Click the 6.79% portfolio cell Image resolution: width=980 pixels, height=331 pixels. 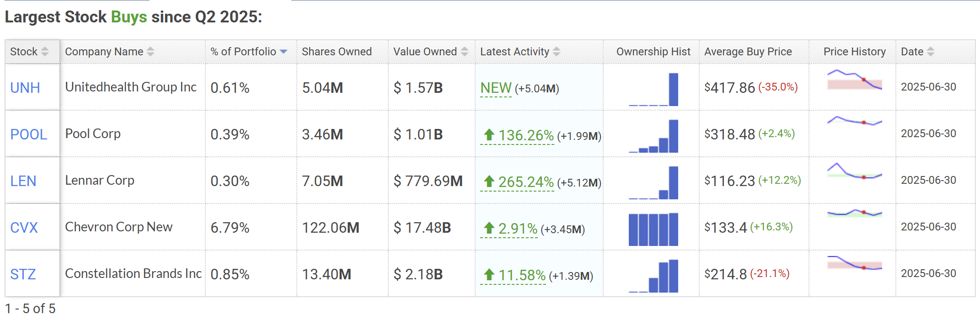pos(230,228)
